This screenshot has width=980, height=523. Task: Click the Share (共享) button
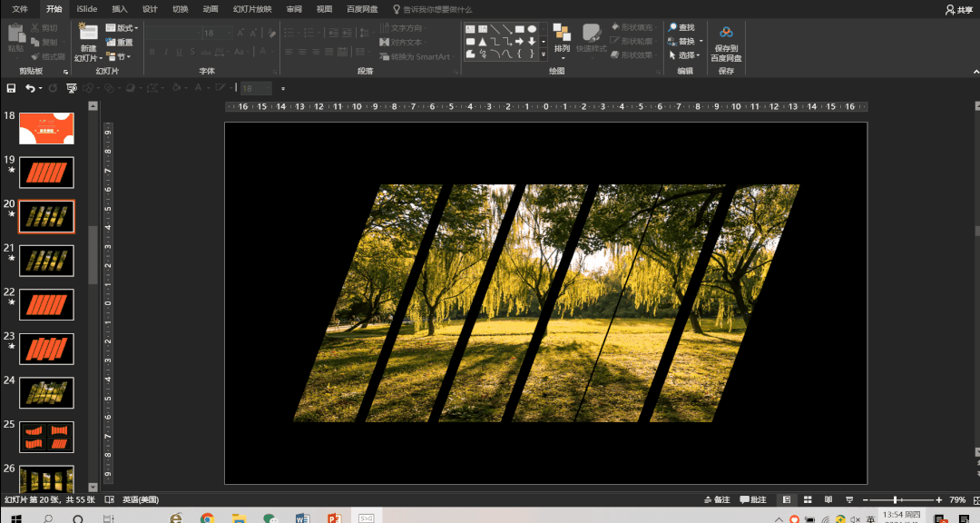point(958,9)
